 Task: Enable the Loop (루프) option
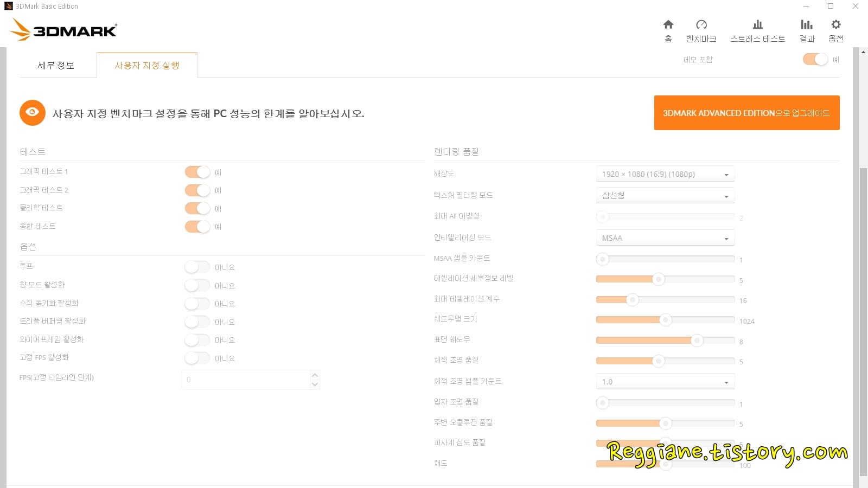click(197, 267)
